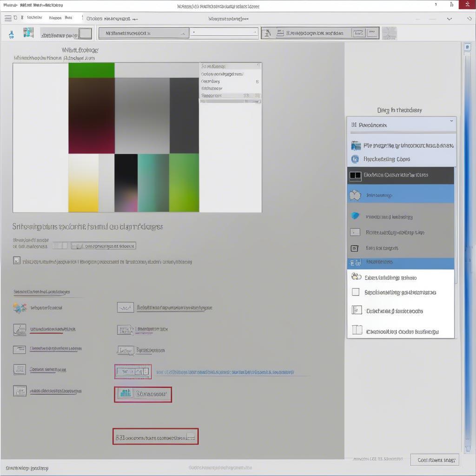Click the pink-outlined mini toolbar in the middle column

133,371
